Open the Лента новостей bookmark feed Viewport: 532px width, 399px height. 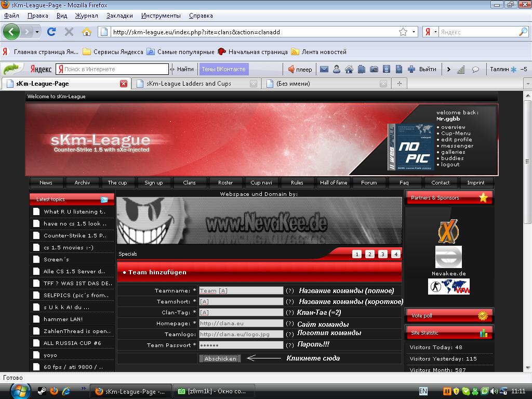pos(319,52)
